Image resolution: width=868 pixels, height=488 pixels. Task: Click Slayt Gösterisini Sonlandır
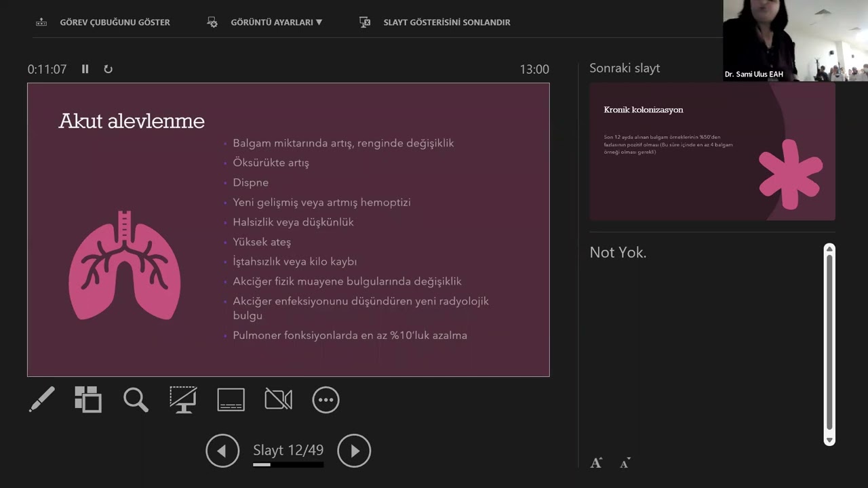coord(447,22)
